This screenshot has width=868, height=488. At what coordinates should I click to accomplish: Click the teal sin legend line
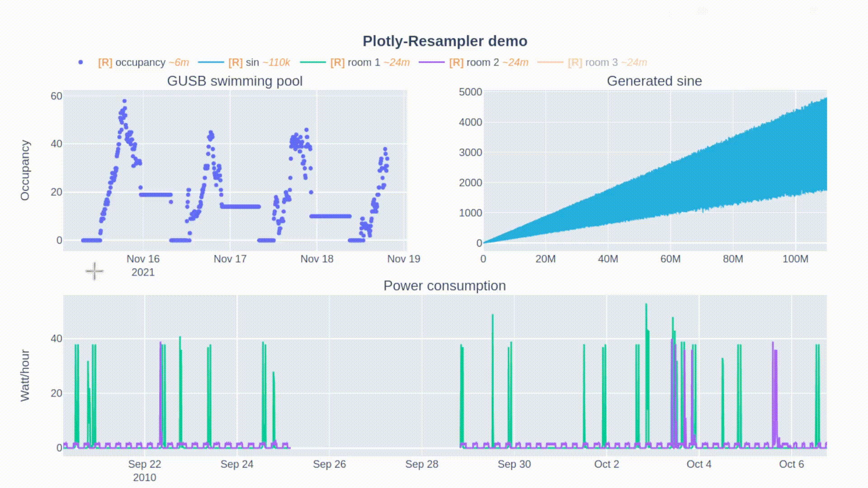click(x=211, y=62)
